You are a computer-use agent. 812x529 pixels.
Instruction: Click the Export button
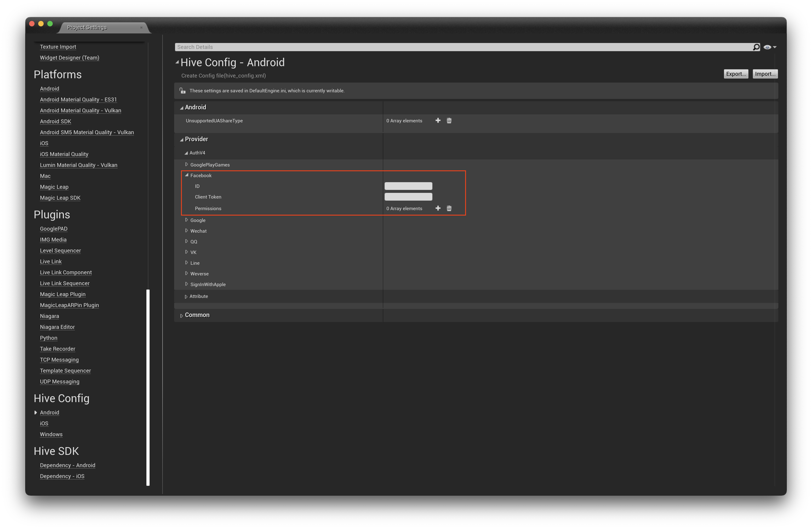click(x=736, y=74)
